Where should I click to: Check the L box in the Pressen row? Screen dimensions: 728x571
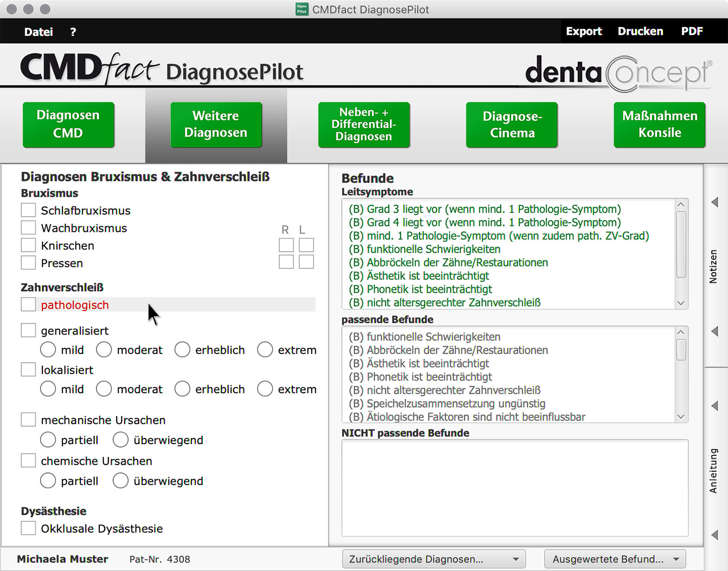coord(306,262)
